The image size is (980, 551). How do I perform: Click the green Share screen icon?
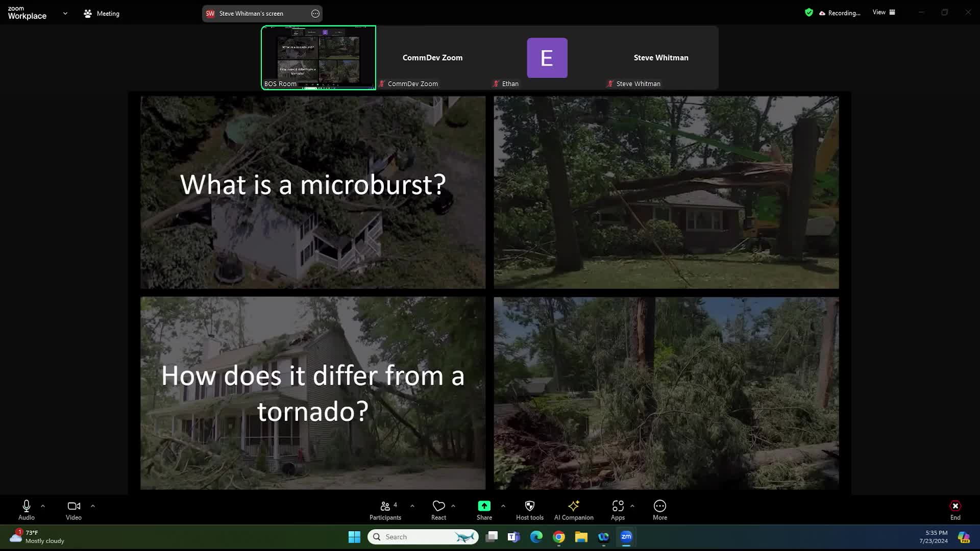click(x=483, y=507)
